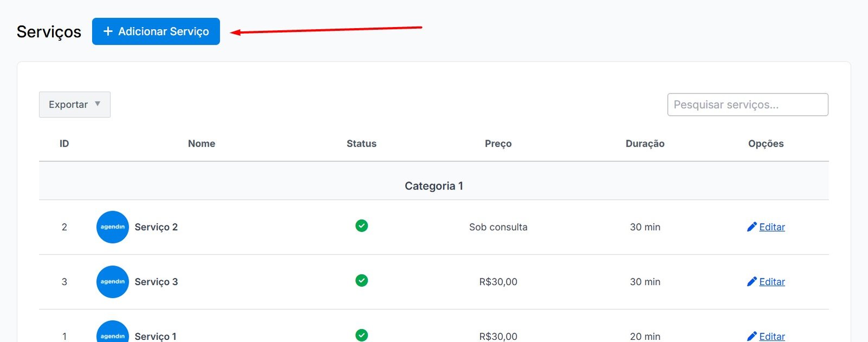Open the Editar link for Serviço 3

pos(772,282)
